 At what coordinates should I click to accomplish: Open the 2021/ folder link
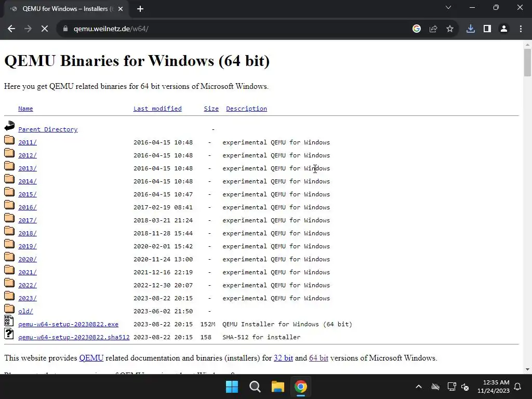28,272
